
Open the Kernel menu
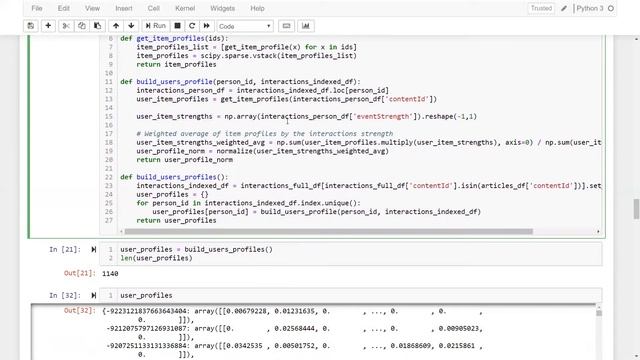coord(185,8)
